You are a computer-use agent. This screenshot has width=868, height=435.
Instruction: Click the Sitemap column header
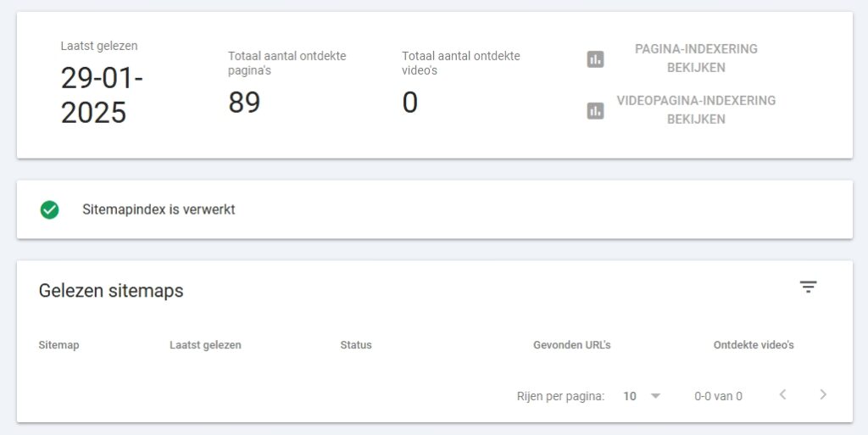coord(58,345)
